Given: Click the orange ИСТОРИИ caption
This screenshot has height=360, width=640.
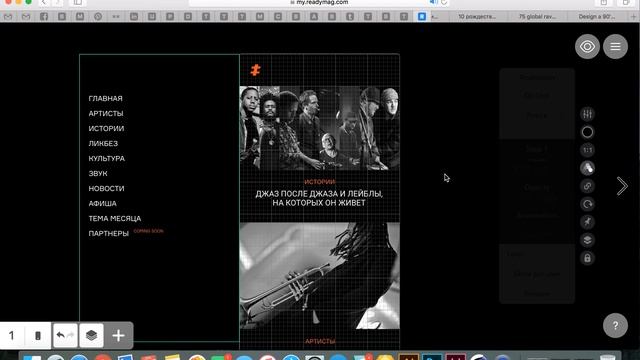Looking at the screenshot, I should [320, 182].
